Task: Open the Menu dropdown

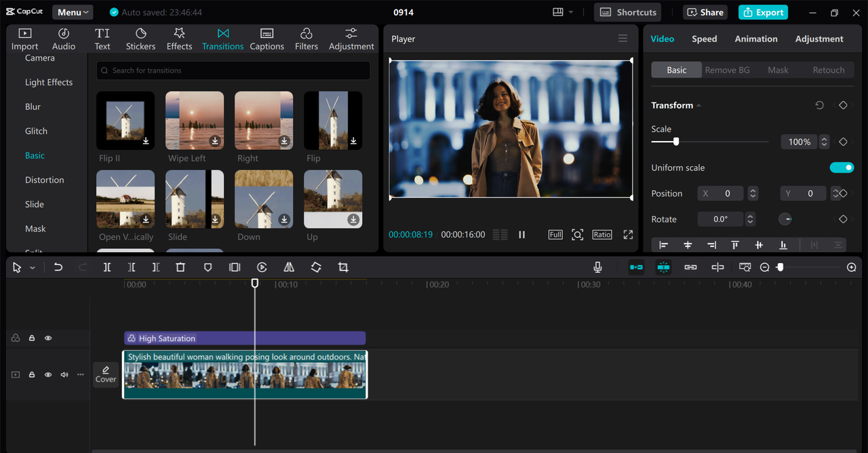Action: (x=73, y=12)
